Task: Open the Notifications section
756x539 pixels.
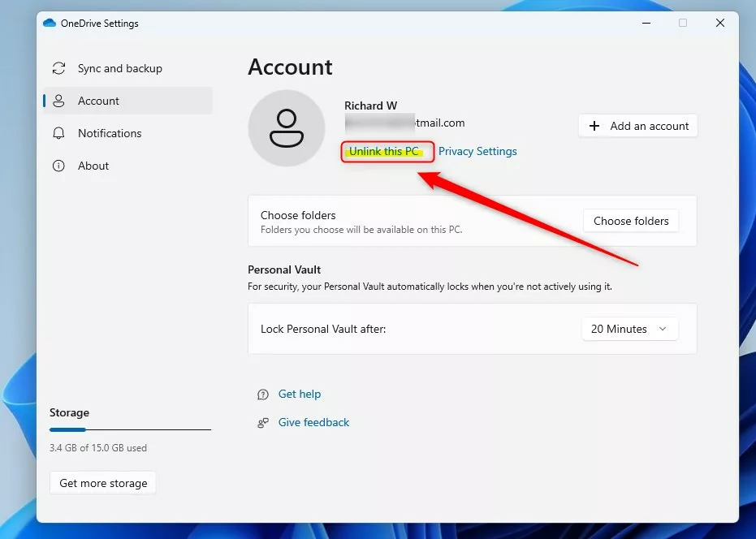Action: pos(127,133)
